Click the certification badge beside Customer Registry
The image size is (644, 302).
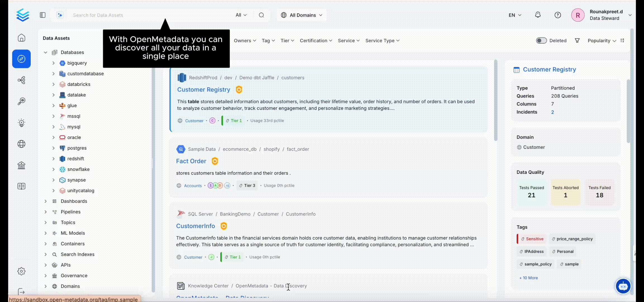click(x=239, y=89)
